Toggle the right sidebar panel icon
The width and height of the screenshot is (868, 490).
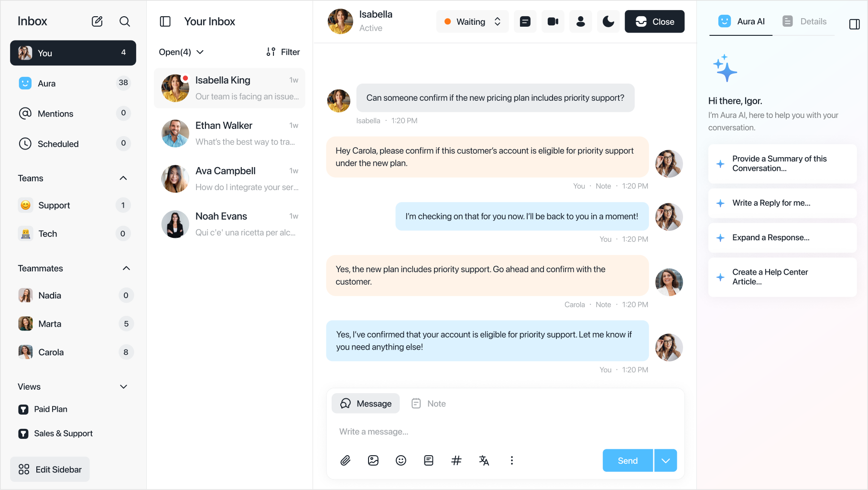coord(855,24)
